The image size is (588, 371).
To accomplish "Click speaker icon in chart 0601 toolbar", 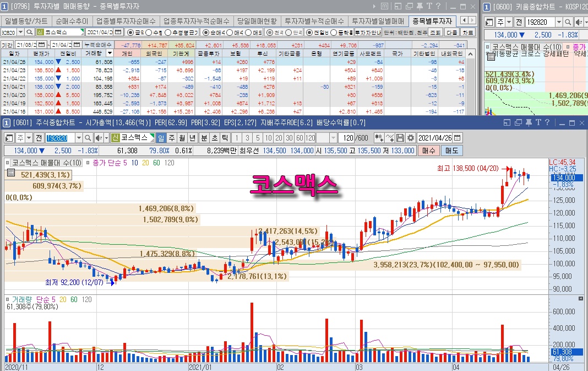I will pyautogui.click(x=99, y=138).
